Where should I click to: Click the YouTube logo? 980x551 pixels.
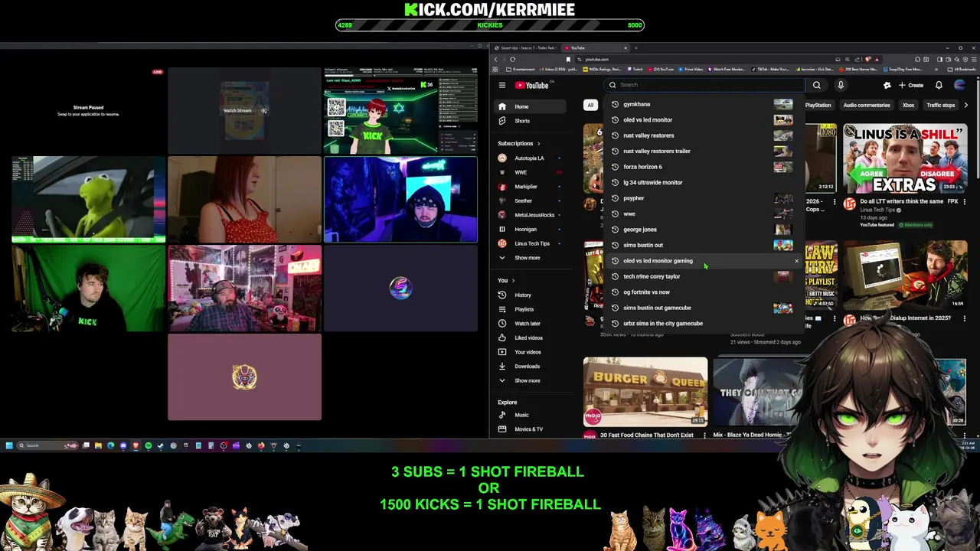point(532,85)
